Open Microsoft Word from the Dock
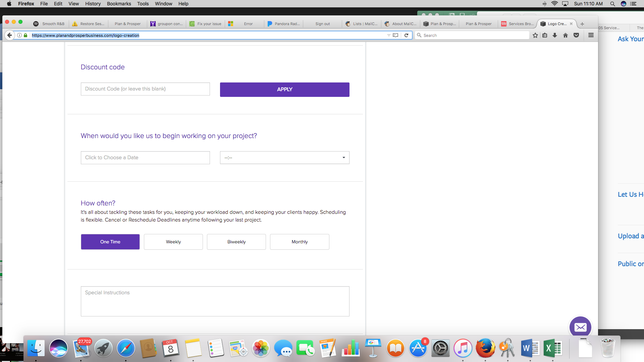644x362 pixels. pyautogui.click(x=530, y=348)
